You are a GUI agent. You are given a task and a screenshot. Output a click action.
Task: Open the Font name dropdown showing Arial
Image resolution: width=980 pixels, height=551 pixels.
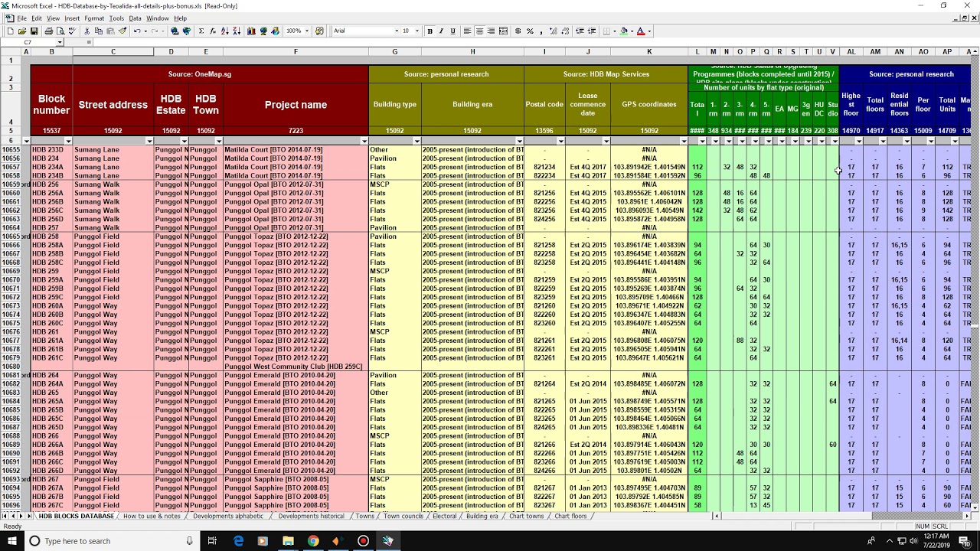[367, 31]
